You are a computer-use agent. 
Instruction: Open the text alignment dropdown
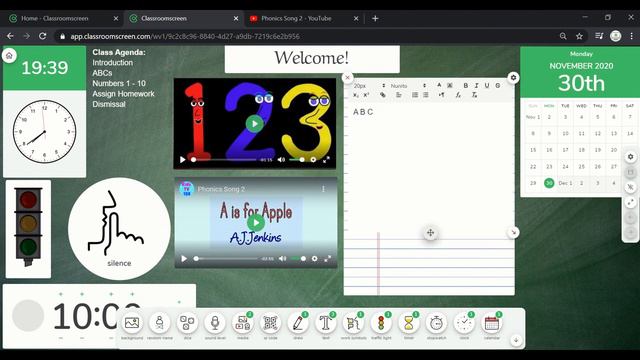coord(399,95)
